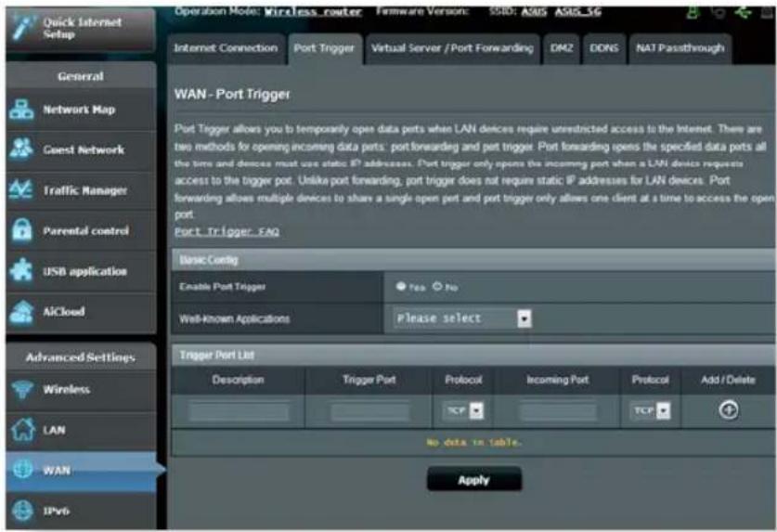Open the LAN house icon
This screenshot has width=777, height=532.
pos(23,429)
